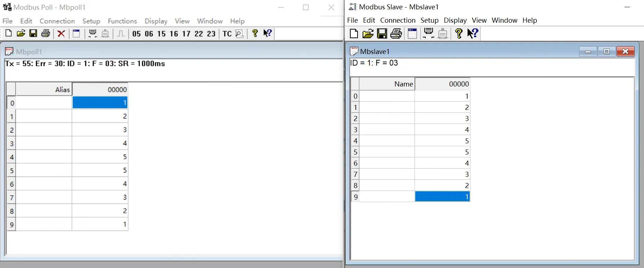644x268 pixels.
Task: Click the Connect icon in Modbus Poll toolbar
Action: pos(93,33)
